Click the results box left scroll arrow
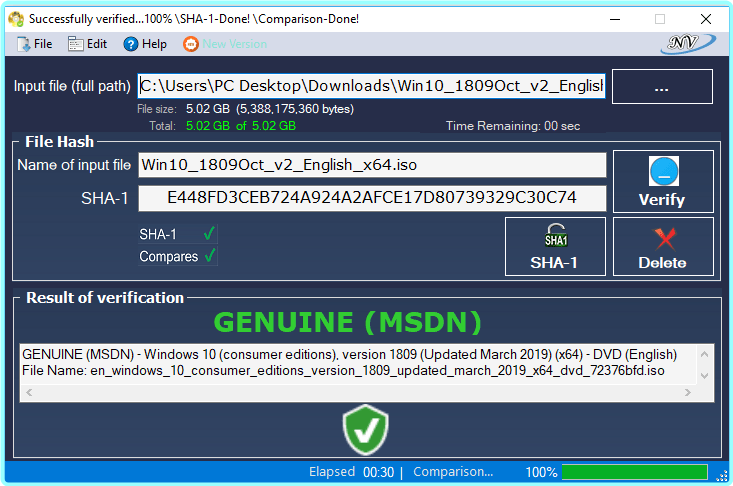The height and width of the screenshot is (486, 733). (x=27, y=392)
